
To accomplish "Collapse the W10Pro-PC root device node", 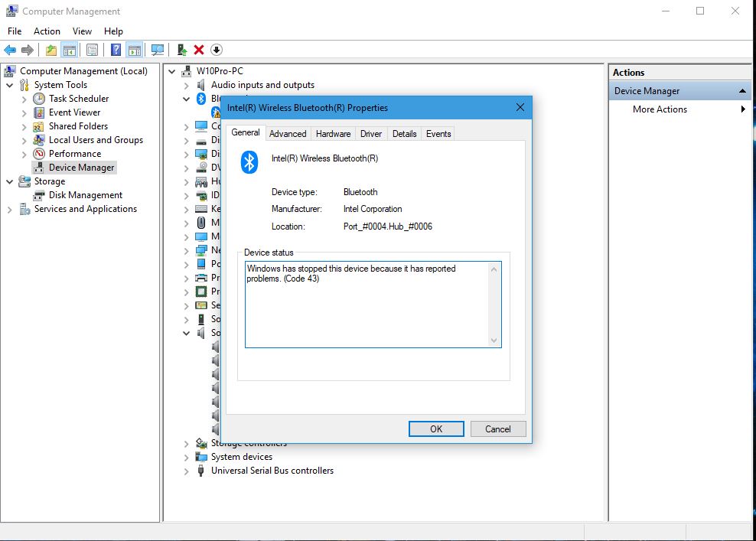I will click(x=171, y=71).
